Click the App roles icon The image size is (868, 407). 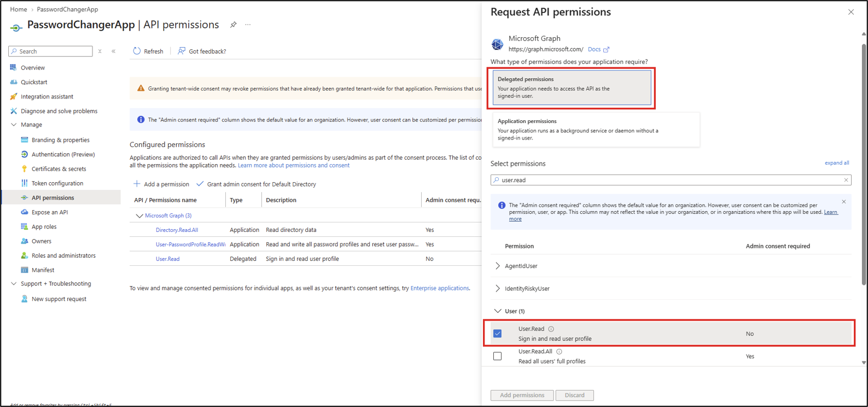(24, 226)
